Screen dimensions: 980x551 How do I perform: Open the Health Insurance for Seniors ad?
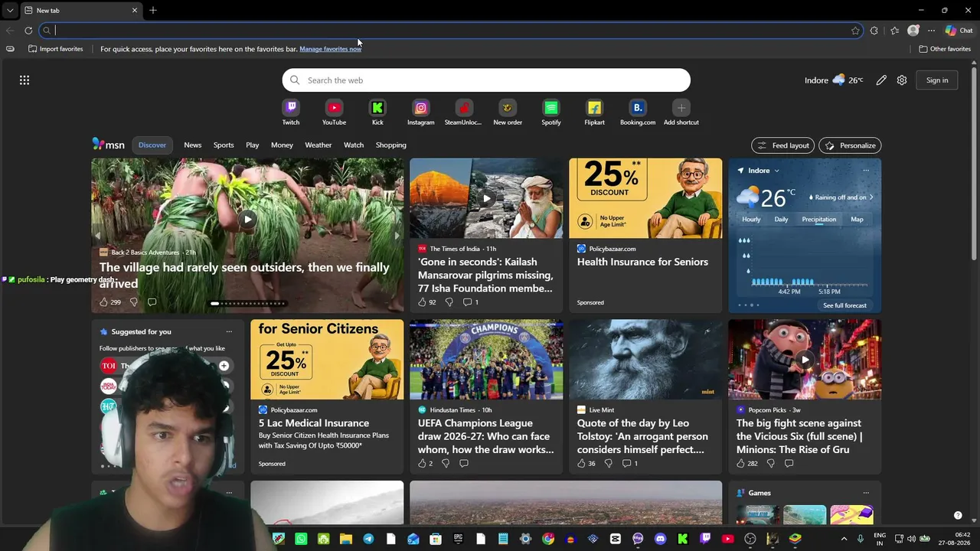coord(645,236)
